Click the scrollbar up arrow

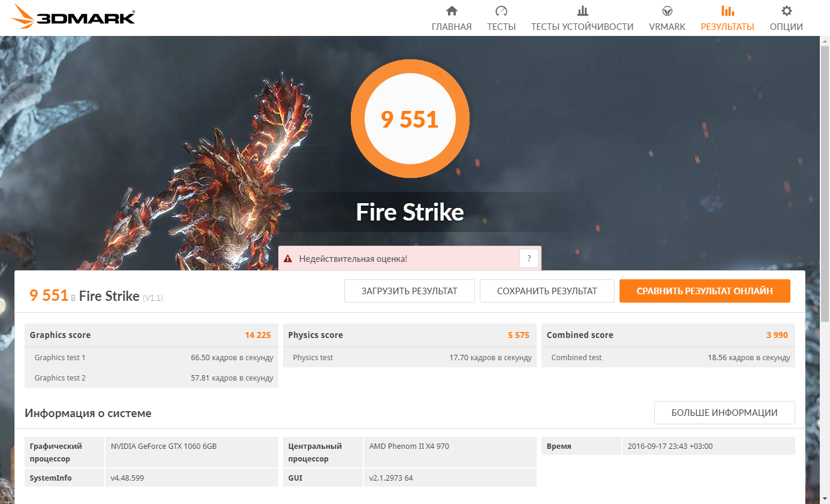point(825,40)
